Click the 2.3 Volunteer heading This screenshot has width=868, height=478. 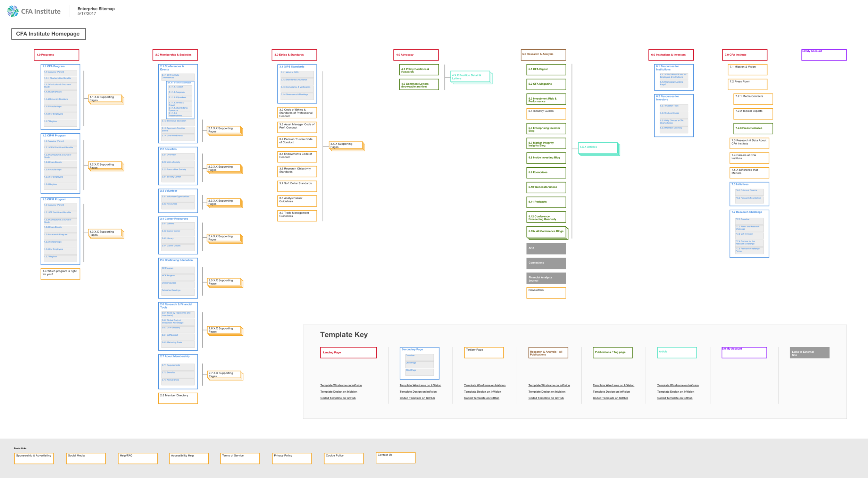tap(169, 191)
